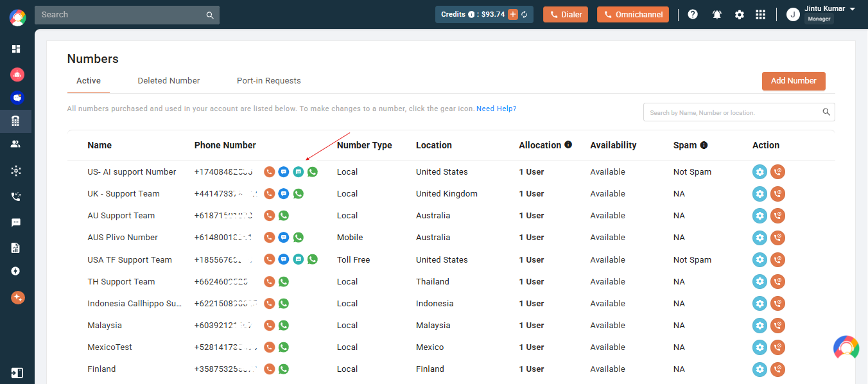The image size is (868, 384).
Task: Open the reports document icon in sidebar
Action: tap(17, 248)
